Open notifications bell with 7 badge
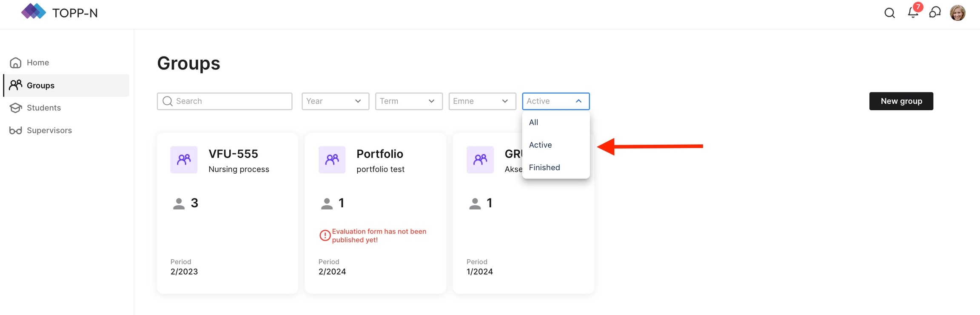The height and width of the screenshot is (315, 980). pyautogui.click(x=912, y=12)
